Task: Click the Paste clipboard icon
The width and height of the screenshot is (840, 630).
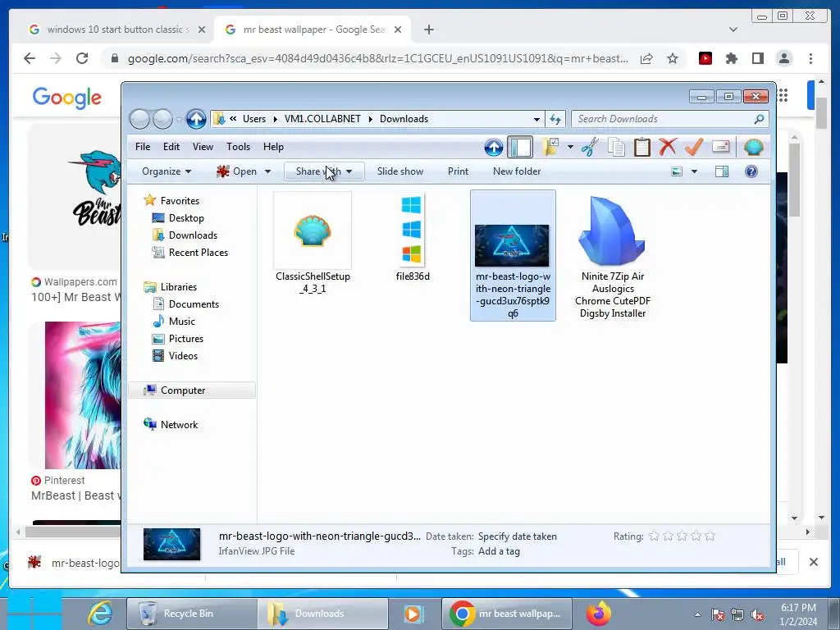Action: point(641,147)
